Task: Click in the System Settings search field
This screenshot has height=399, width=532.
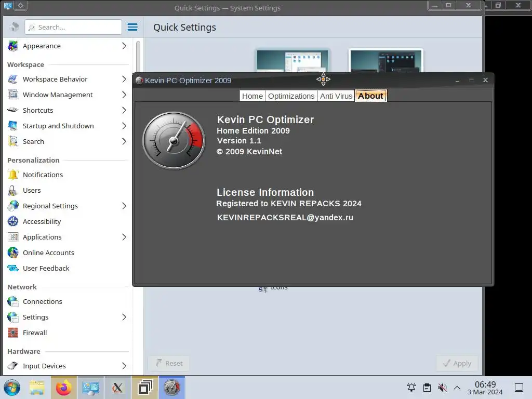Action: coord(73,27)
